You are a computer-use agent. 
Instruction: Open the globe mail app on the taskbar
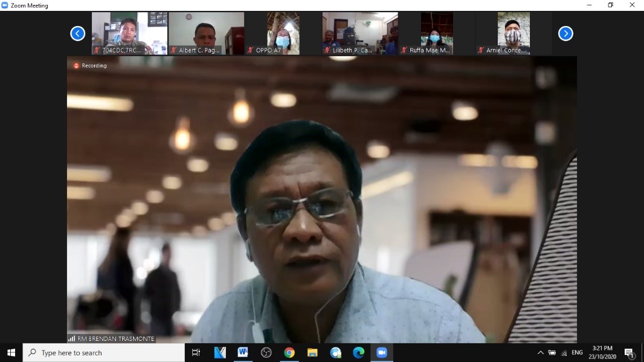click(x=335, y=352)
